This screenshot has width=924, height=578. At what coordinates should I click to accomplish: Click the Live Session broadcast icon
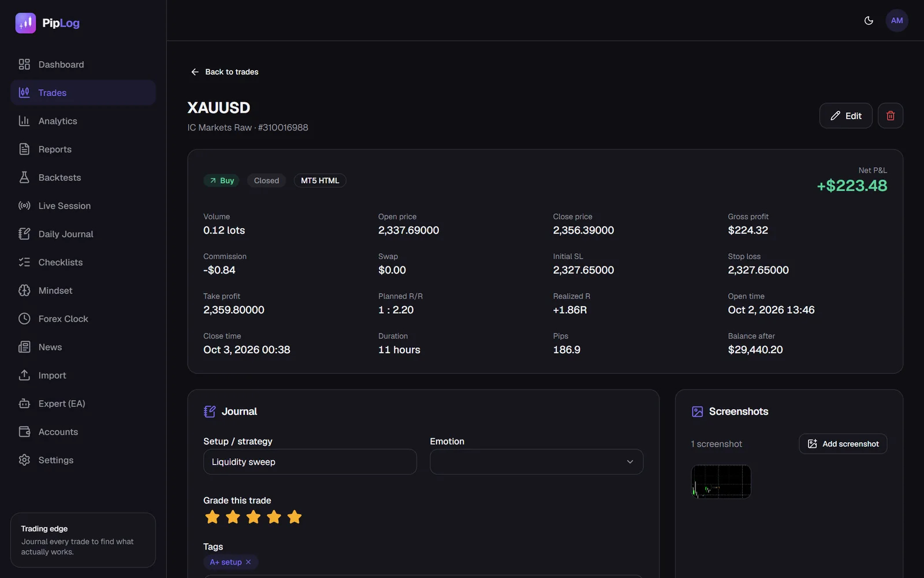pos(24,206)
